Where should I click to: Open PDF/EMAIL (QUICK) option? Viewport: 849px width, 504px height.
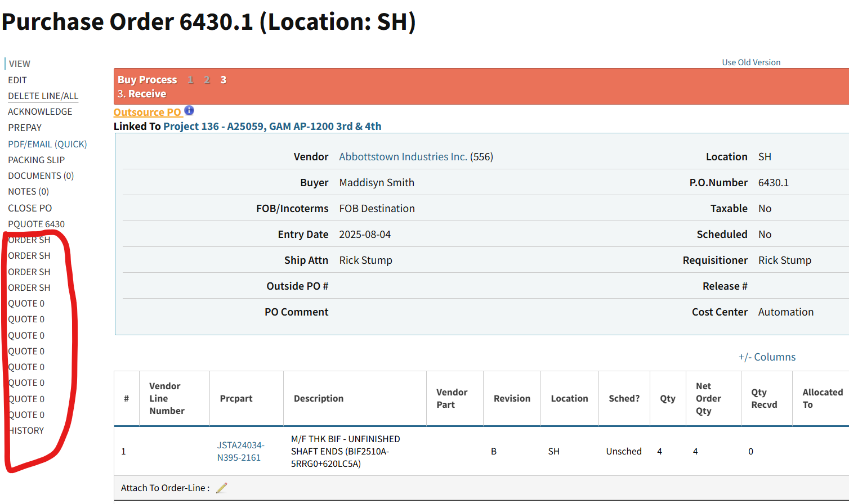click(48, 144)
